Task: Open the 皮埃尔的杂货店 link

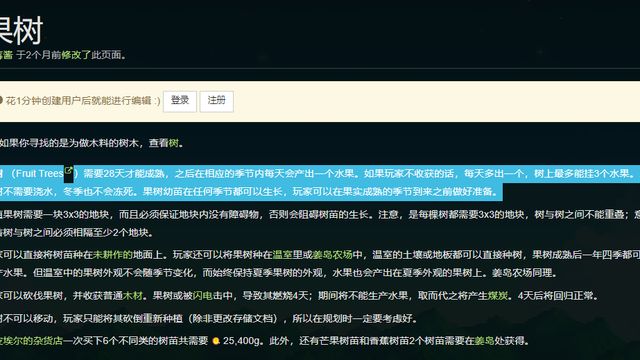Action: click(x=31, y=340)
